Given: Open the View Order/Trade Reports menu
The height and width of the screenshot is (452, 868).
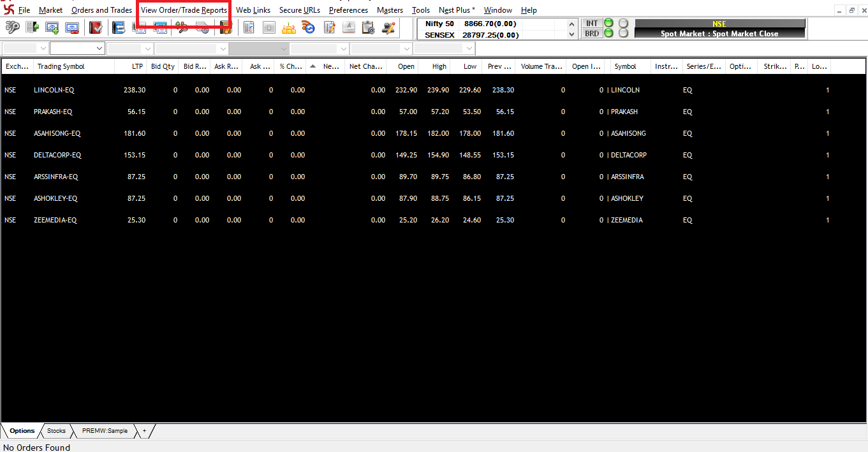Looking at the screenshot, I should tap(184, 10).
